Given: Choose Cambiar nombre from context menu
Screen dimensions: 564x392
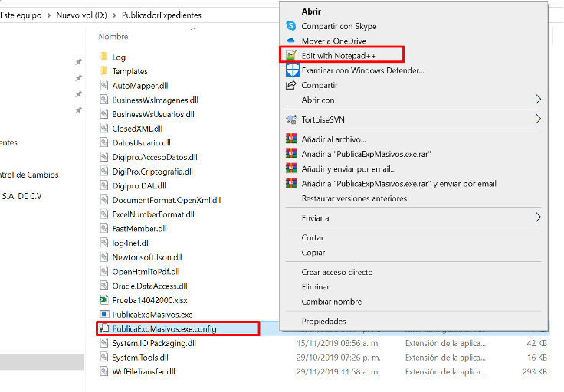Looking at the screenshot, I should [331, 302].
